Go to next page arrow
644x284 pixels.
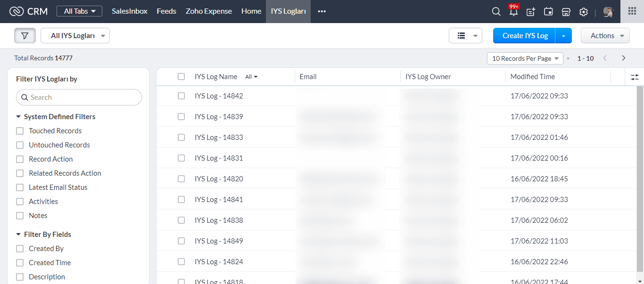[623, 58]
